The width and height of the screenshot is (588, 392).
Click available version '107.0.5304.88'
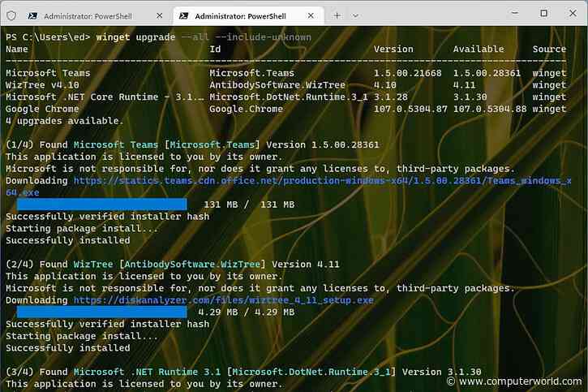pos(490,109)
